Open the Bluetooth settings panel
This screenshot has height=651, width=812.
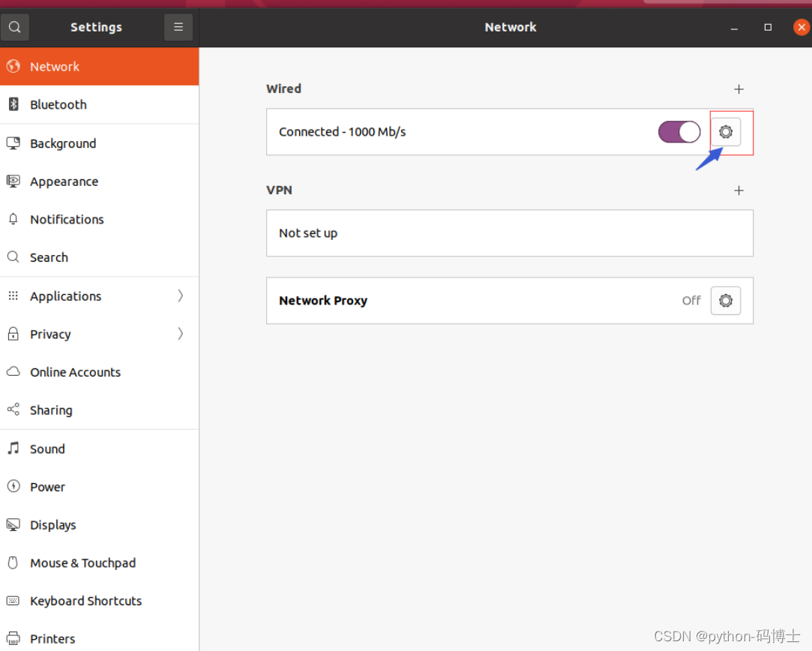coord(100,104)
